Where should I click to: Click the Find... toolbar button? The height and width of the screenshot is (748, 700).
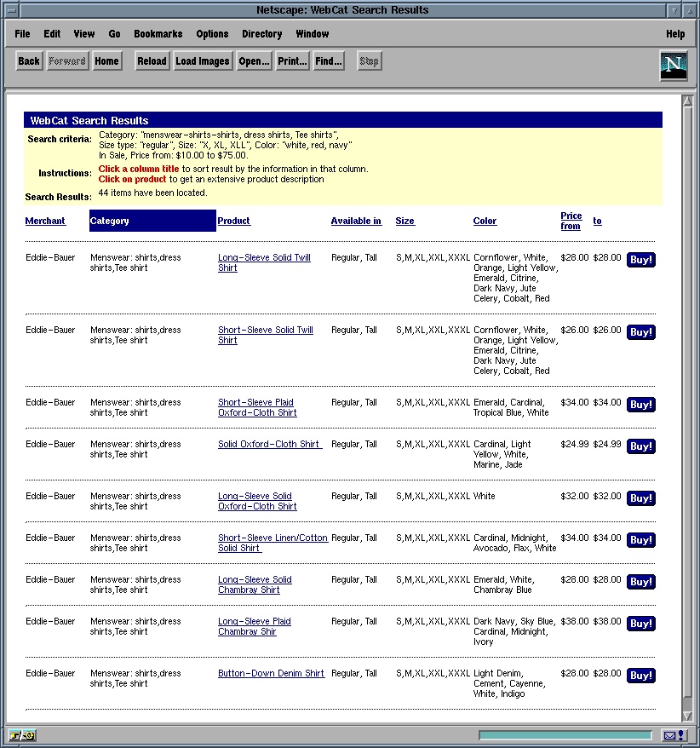329,61
